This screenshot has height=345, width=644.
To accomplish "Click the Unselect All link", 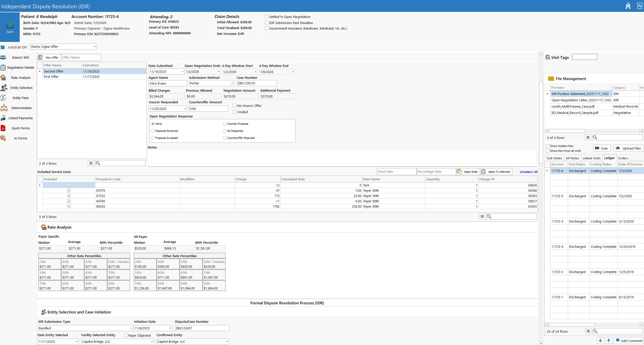I will (528, 172).
